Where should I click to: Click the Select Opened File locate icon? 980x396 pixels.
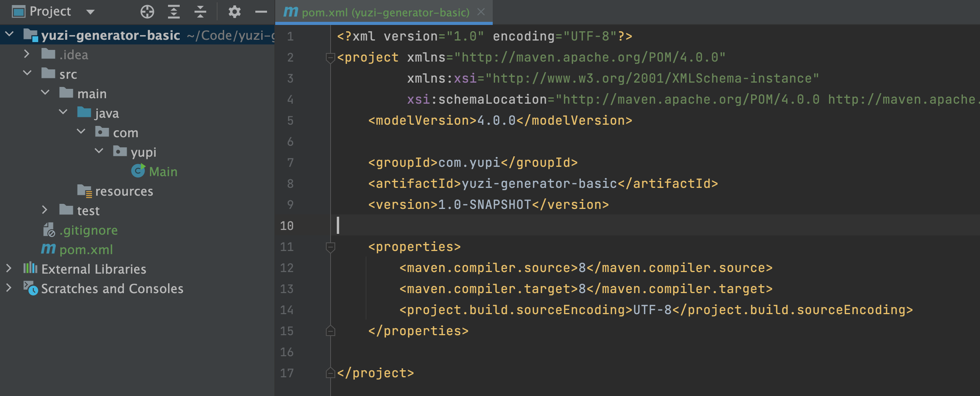[147, 12]
